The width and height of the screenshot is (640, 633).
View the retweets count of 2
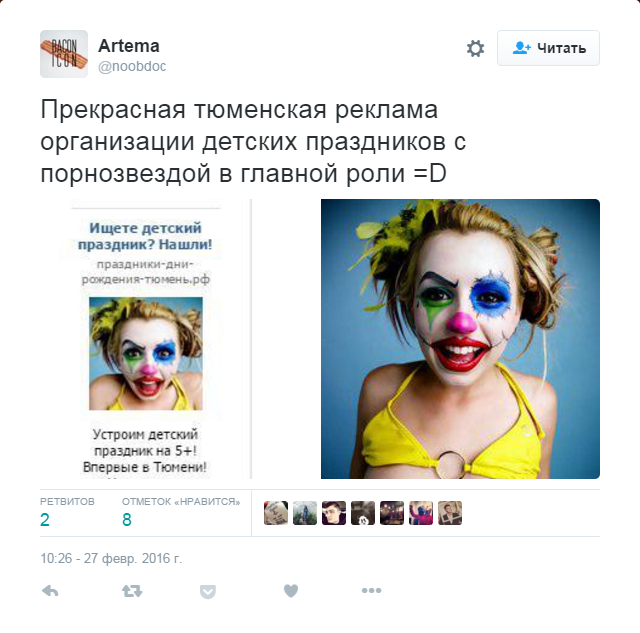[45, 520]
